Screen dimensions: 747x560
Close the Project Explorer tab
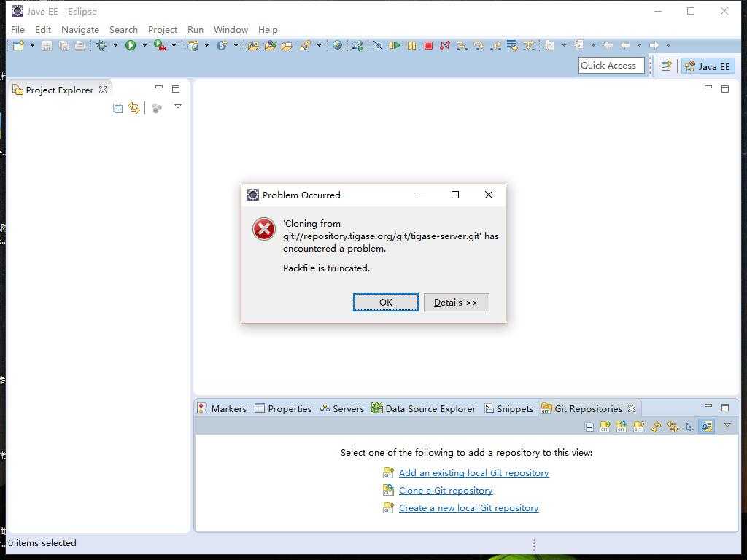click(x=103, y=90)
